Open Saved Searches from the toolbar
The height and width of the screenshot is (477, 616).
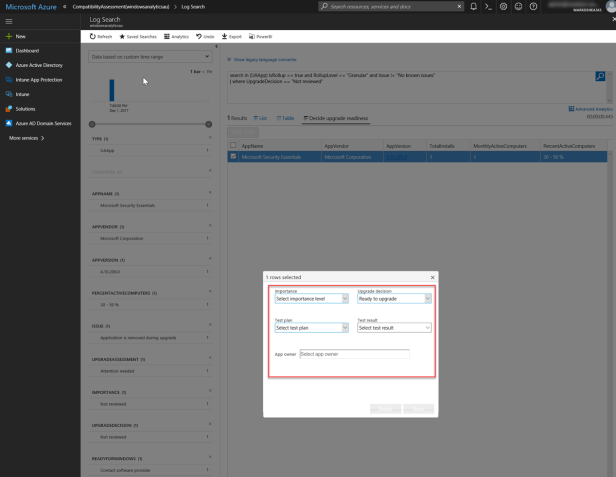pos(139,36)
